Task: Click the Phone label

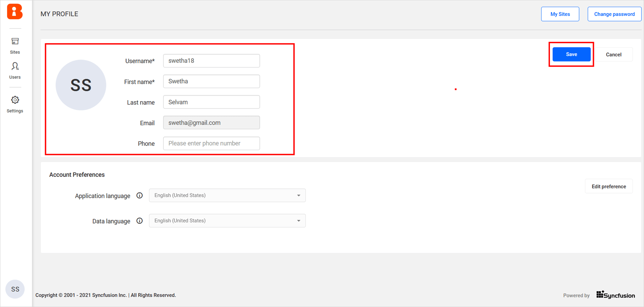Action: (x=146, y=144)
